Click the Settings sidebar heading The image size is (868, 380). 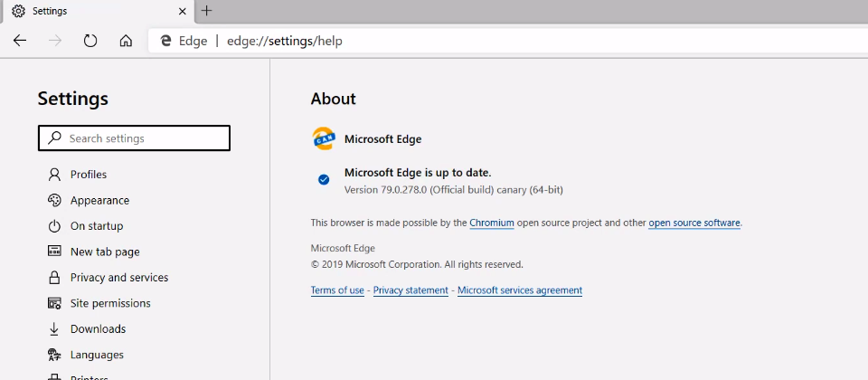(73, 100)
